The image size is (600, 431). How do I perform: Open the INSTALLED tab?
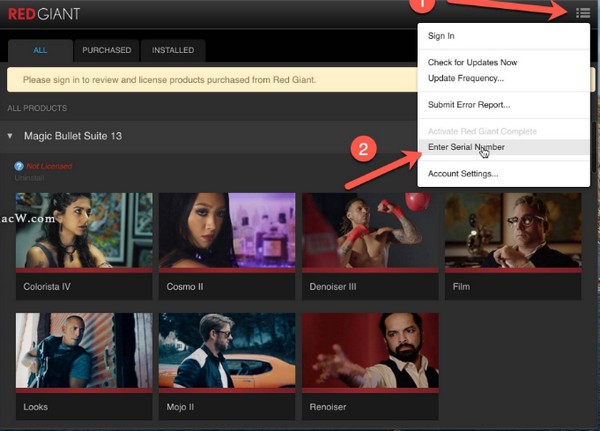point(173,50)
